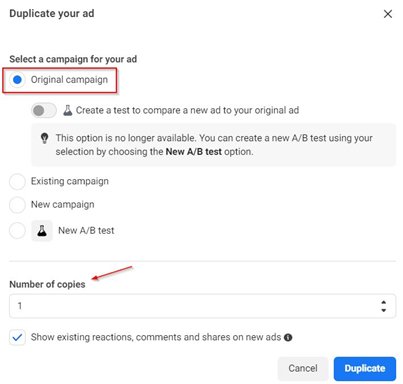
Task: Increase number of copies with up arrow
Action: [384, 302]
